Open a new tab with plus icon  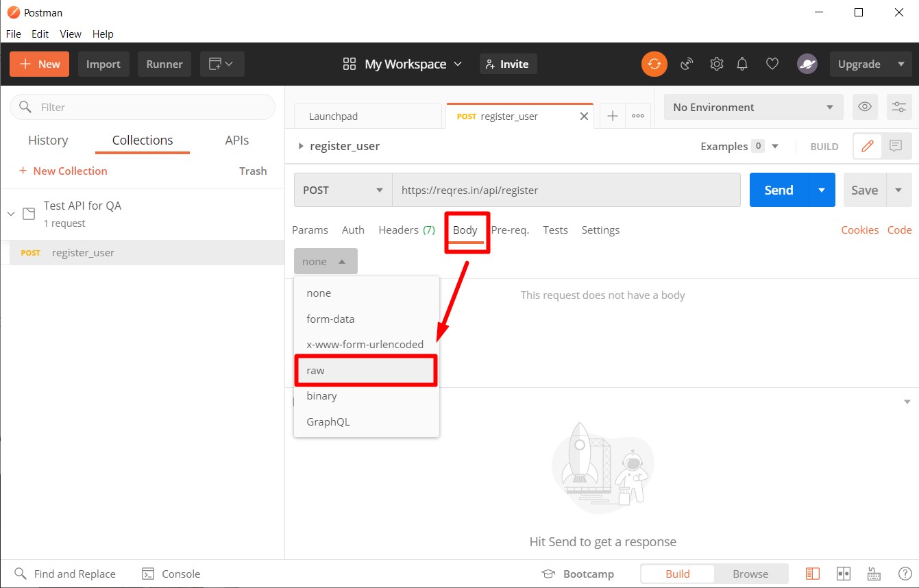pos(613,117)
